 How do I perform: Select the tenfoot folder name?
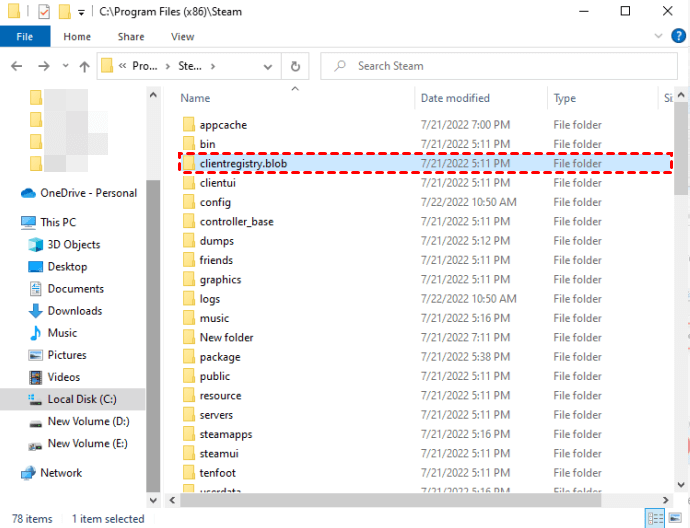pos(217,473)
